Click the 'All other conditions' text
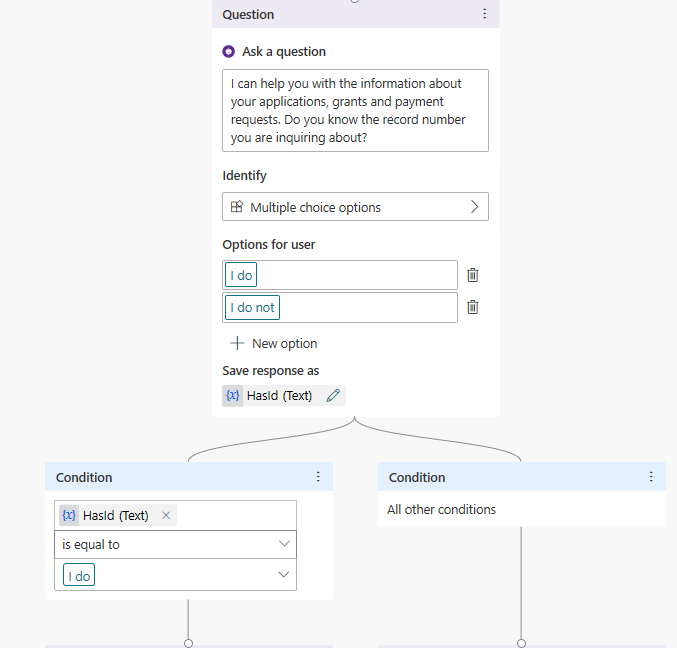The height and width of the screenshot is (648, 677). (441, 509)
